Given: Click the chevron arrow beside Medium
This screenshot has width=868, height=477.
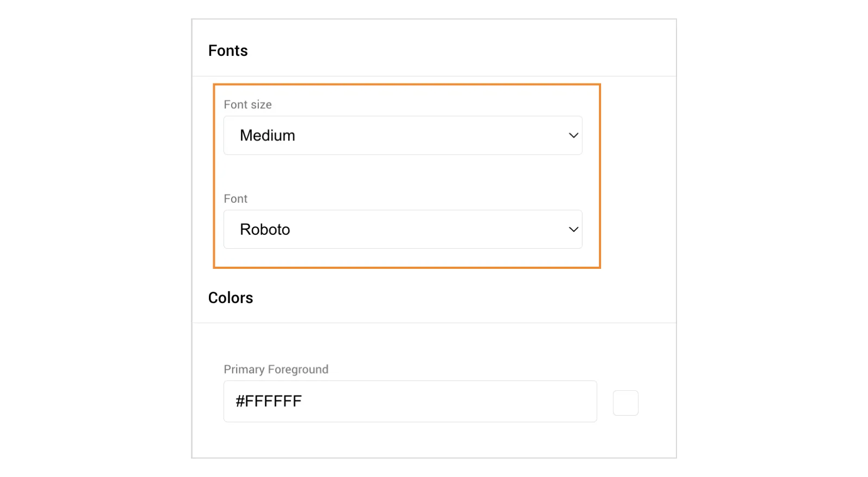Looking at the screenshot, I should point(573,136).
